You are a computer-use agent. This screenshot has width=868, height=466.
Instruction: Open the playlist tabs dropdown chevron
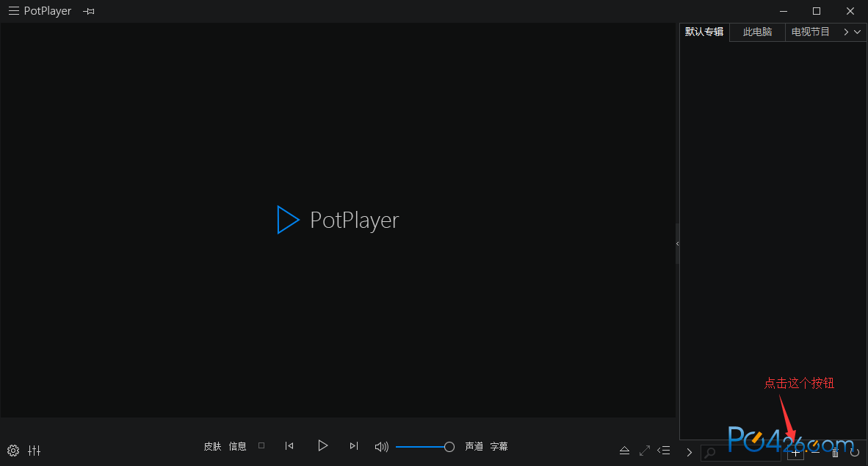[858, 32]
